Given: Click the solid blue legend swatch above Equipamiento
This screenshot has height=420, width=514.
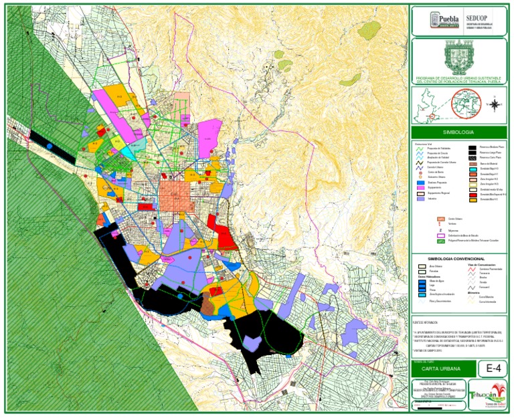Looking at the screenshot, I should [x=420, y=183].
